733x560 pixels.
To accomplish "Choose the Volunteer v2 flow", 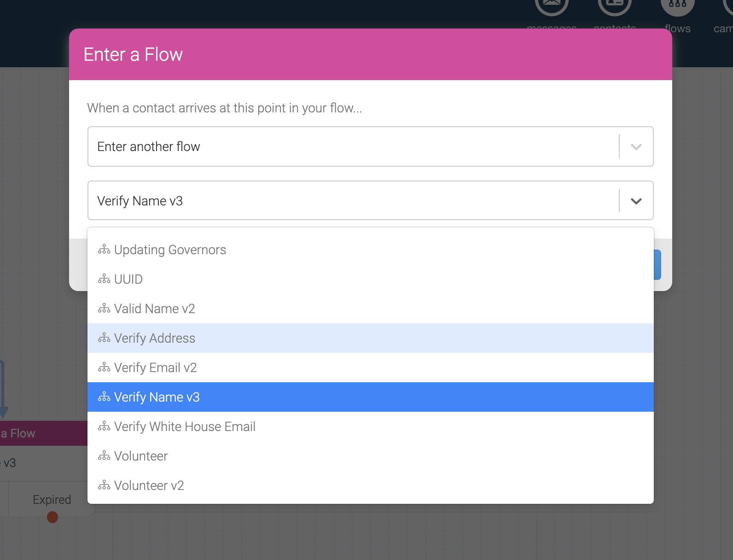I will [x=371, y=485].
